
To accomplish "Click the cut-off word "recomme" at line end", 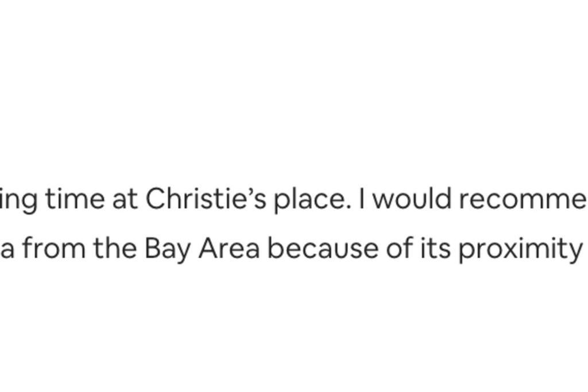I will tap(524, 199).
